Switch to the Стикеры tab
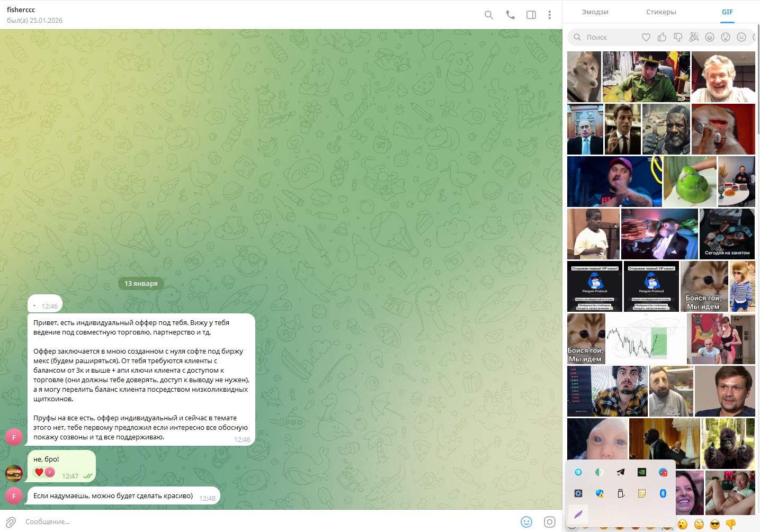This screenshot has width=760, height=532. [661, 12]
